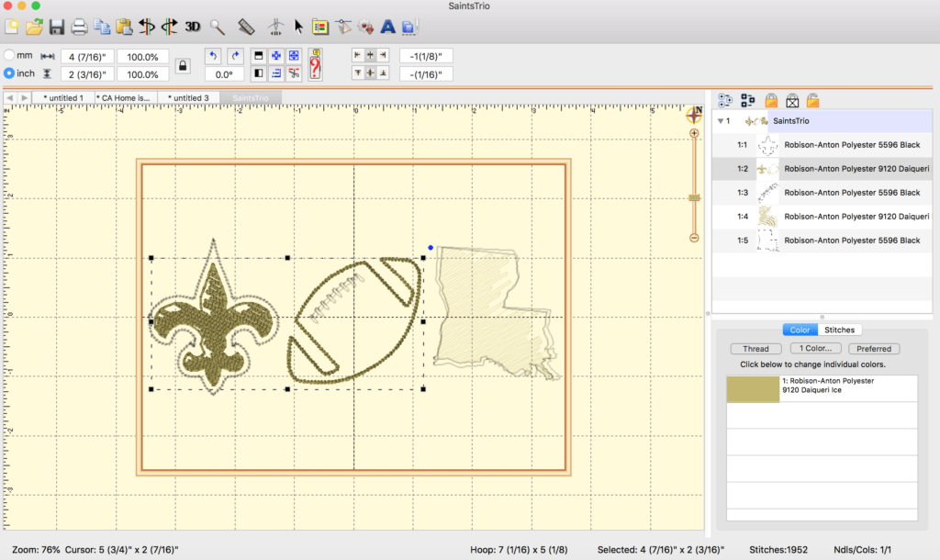Click the unlock icon above the color sequence
Image resolution: width=940 pixels, height=560 pixels.
pos(811,99)
